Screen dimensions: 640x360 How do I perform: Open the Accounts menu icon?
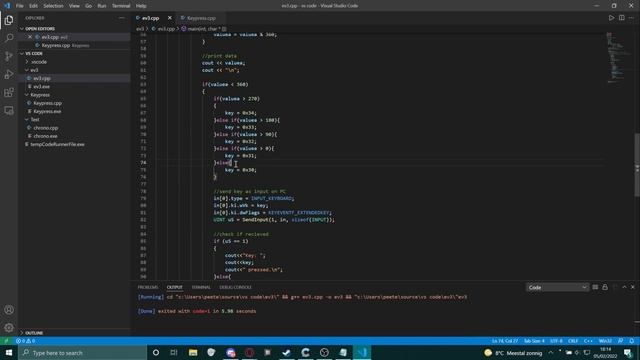tap(9, 310)
